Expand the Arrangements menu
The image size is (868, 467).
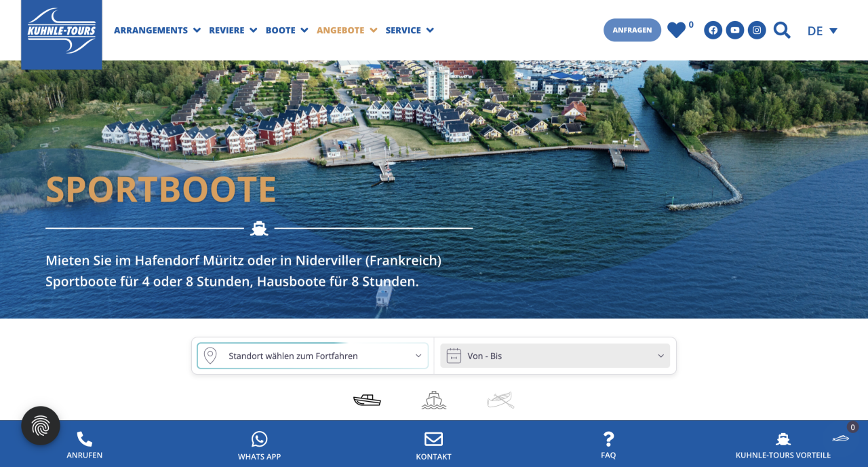click(x=157, y=30)
